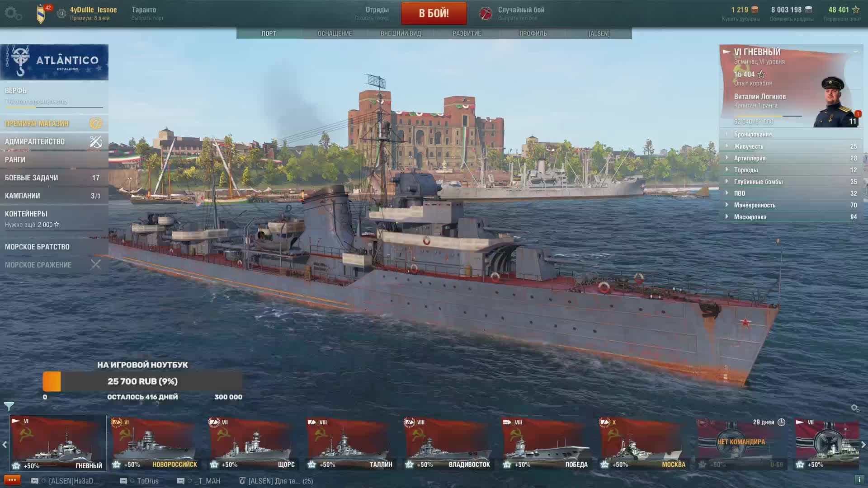Open АДМИРАЛТЕЙСТВО from the side menu

pyautogui.click(x=54, y=141)
